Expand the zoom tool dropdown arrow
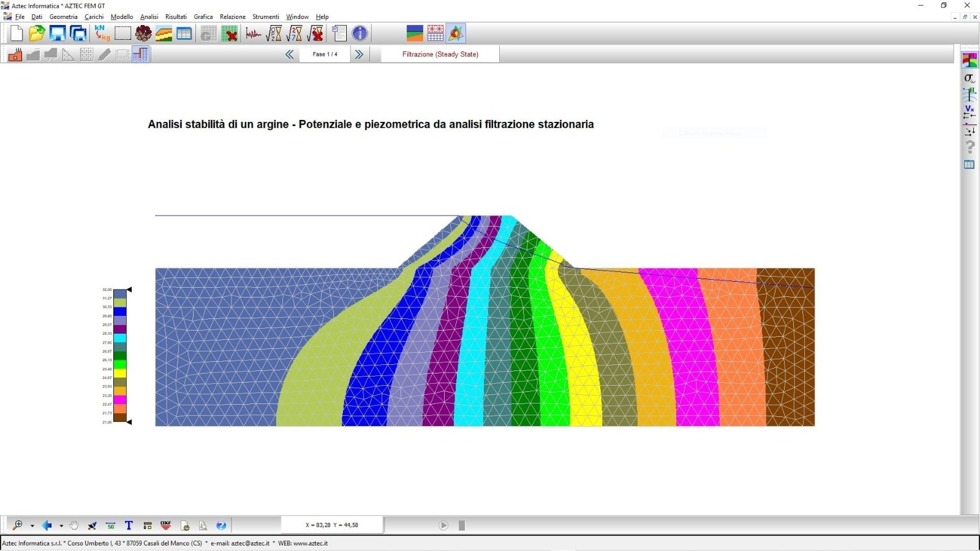Screen dimensions: 980x551 point(32,526)
